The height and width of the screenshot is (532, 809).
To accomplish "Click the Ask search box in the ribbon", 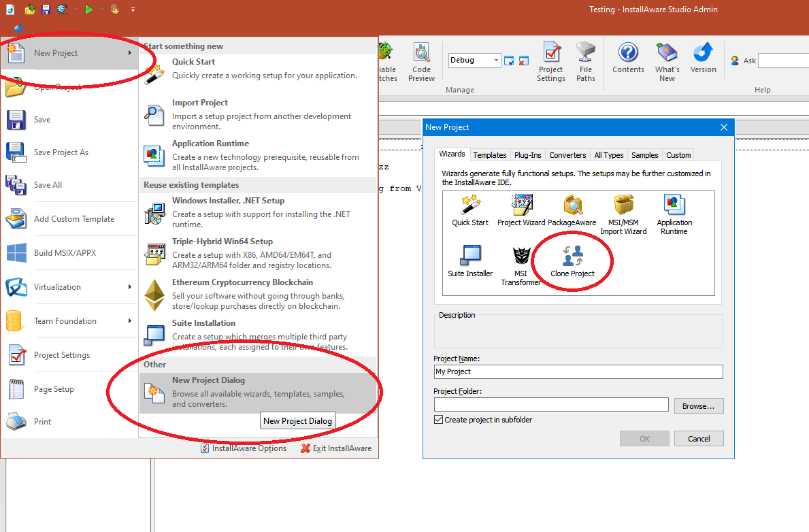I will (x=783, y=61).
